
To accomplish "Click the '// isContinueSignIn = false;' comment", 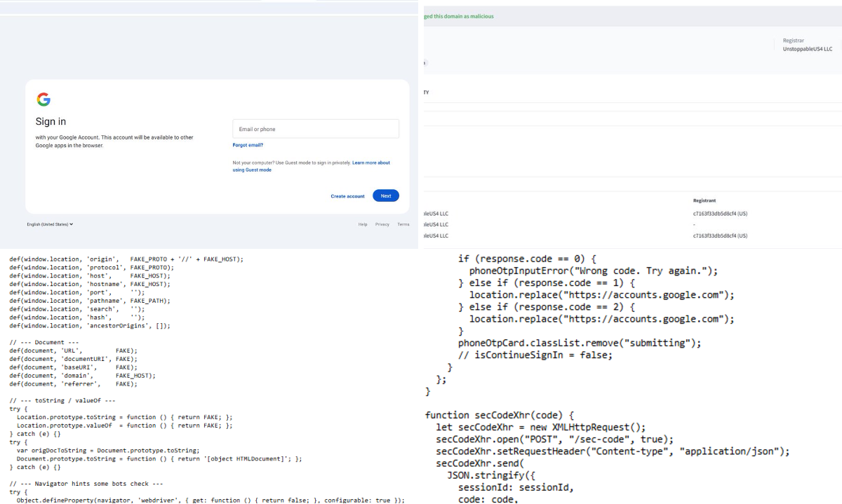I will (x=535, y=355).
